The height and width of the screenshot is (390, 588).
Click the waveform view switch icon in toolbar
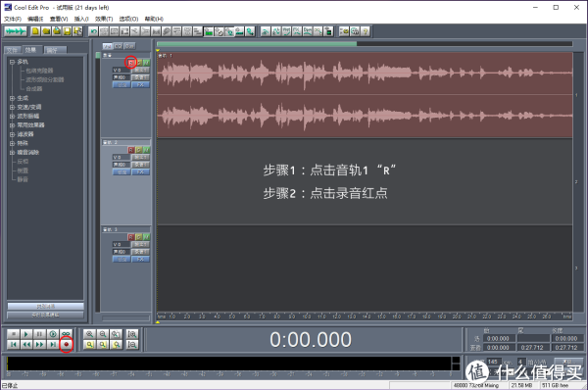tap(15, 31)
